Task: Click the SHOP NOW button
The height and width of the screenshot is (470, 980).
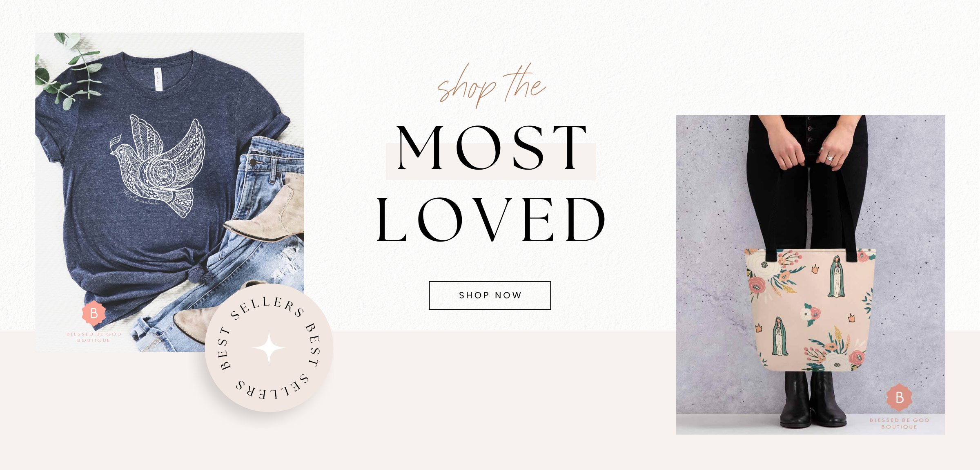Action: [x=490, y=295]
